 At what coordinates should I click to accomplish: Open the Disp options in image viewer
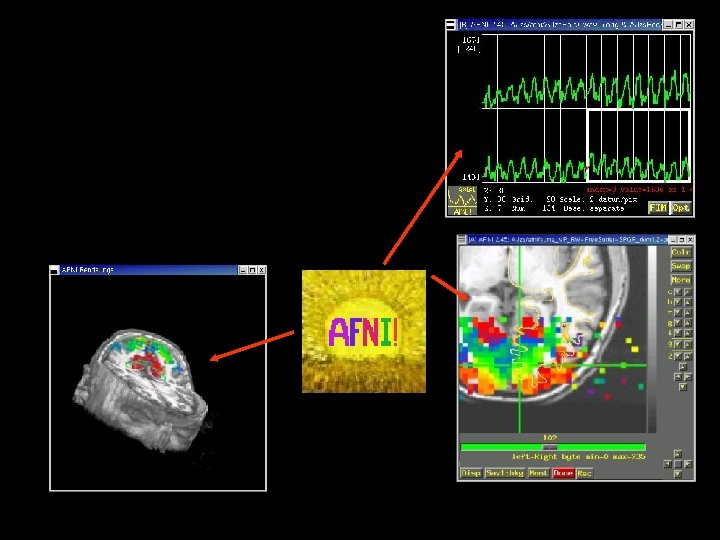pyautogui.click(x=471, y=473)
